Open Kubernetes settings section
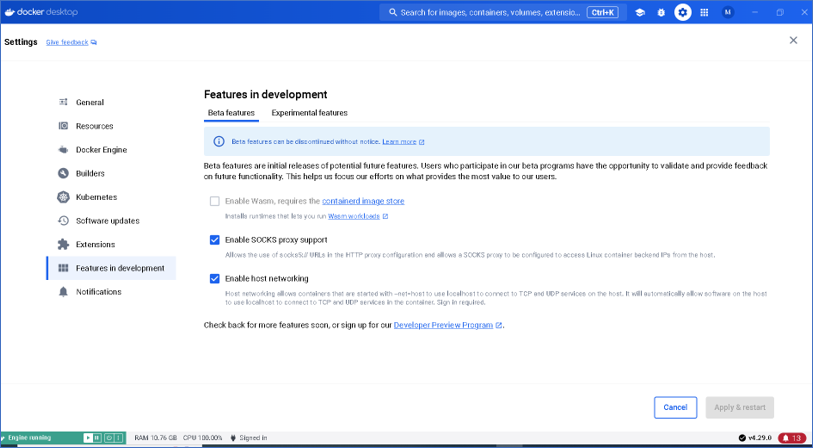The width and height of the screenshot is (813, 448). point(111,197)
